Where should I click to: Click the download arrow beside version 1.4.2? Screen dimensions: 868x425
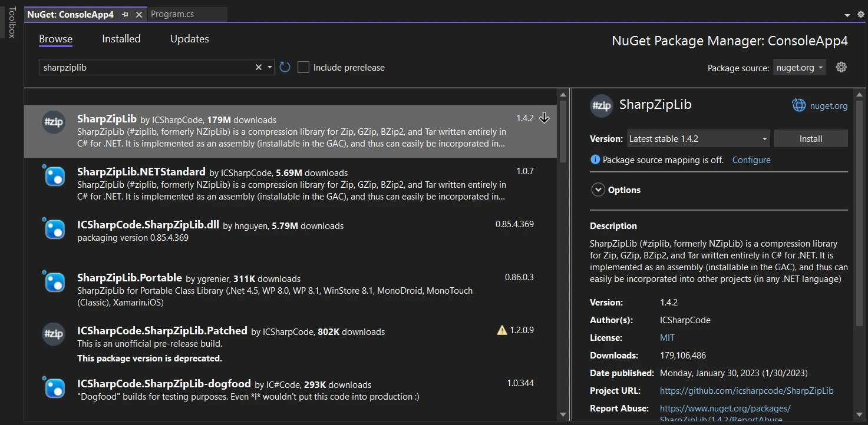tap(544, 118)
